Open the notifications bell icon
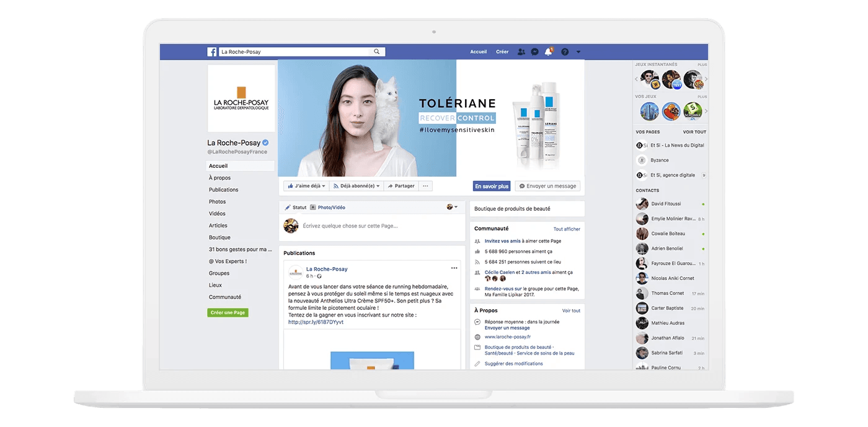The height and width of the screenshot is (427, 868). tap(548, 52)
